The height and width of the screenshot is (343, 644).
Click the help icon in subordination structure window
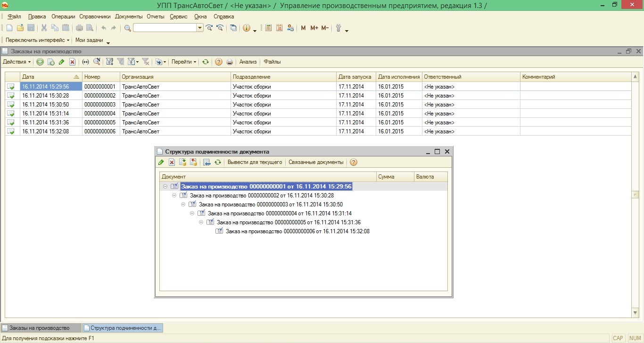[353, 162]
